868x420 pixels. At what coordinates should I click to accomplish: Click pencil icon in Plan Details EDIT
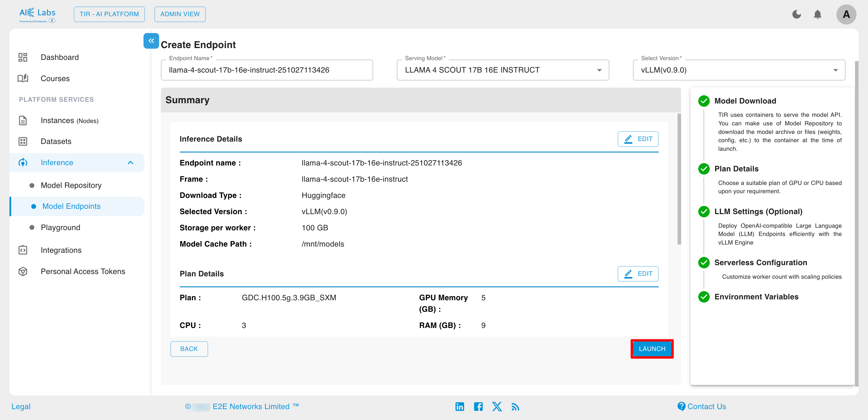(x=628, y=274)
